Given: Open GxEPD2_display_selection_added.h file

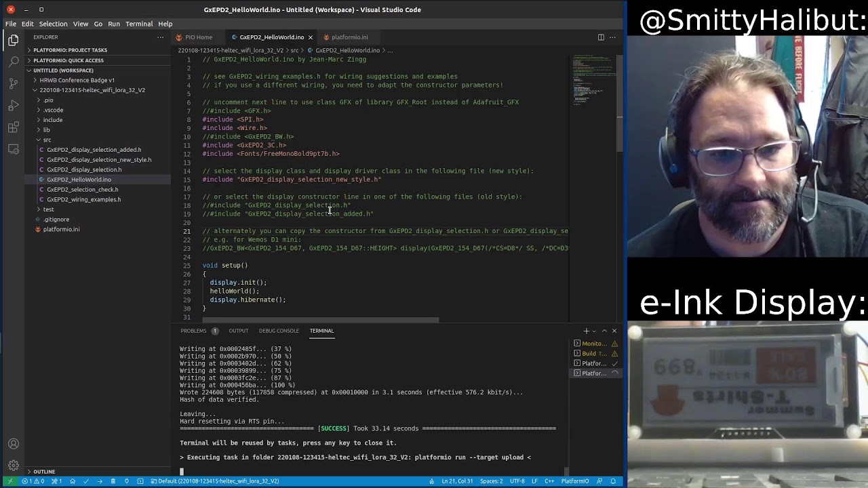Looking at the screenshot, I should point(94,150).
